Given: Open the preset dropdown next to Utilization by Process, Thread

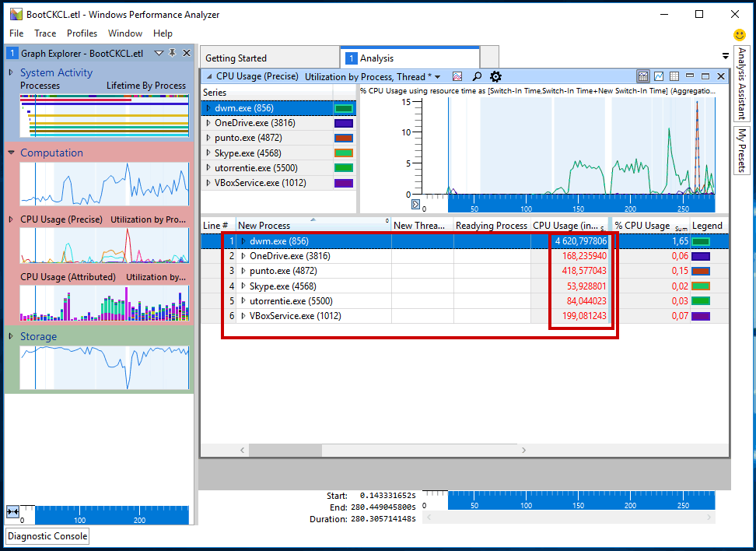Looking at the screenshot, I should (437, 77).
